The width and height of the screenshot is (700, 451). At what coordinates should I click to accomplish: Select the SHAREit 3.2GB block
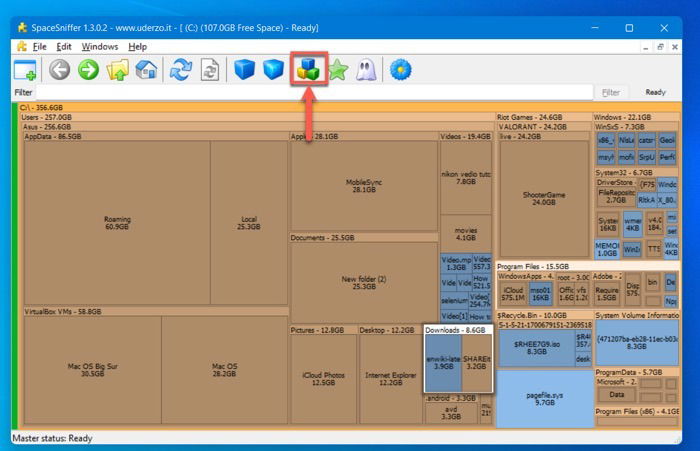[x=476, y=363]
